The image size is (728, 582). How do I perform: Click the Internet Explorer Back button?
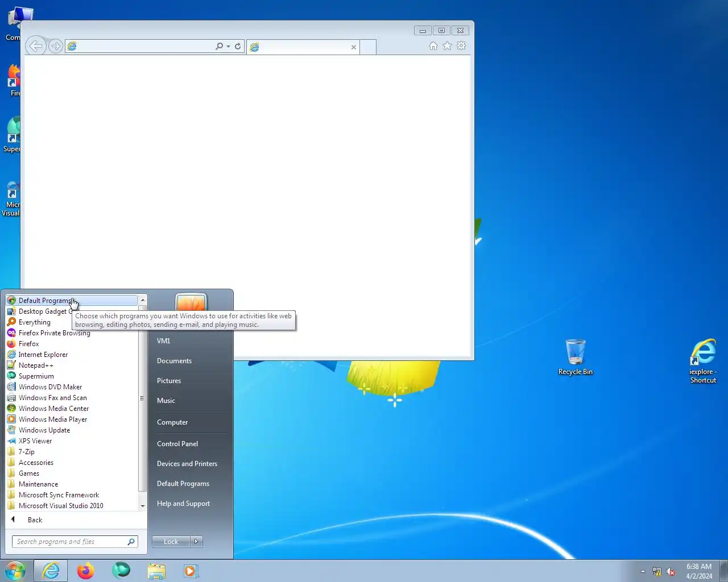(36, 46)
